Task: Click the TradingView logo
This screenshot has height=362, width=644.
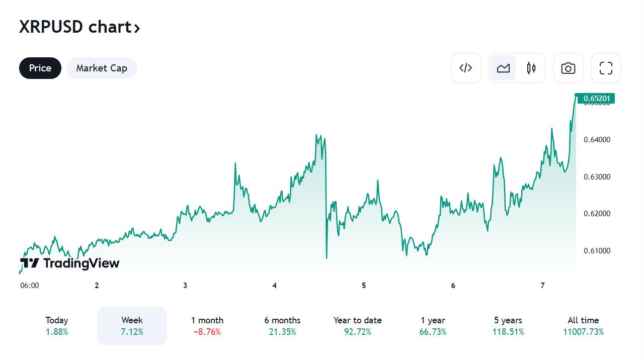Action: coord(70,263)
